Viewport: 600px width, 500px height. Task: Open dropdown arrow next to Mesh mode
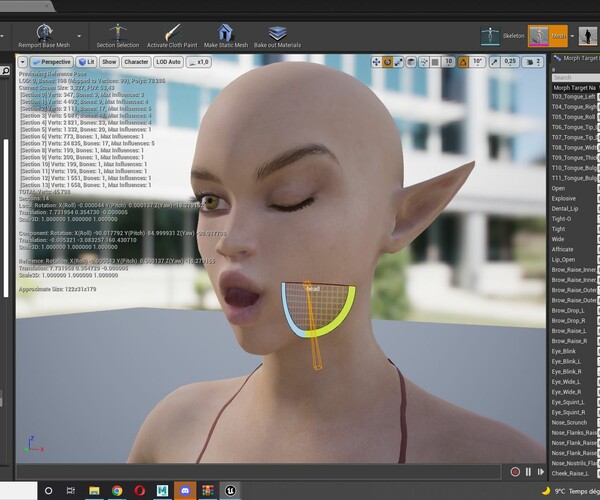click(572, 36)
